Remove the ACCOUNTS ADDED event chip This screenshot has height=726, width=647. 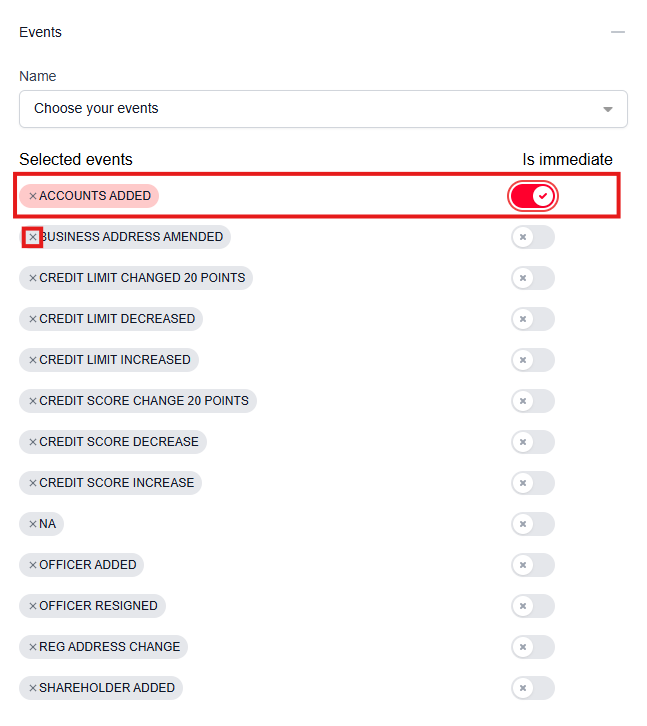tap(32, 196)
